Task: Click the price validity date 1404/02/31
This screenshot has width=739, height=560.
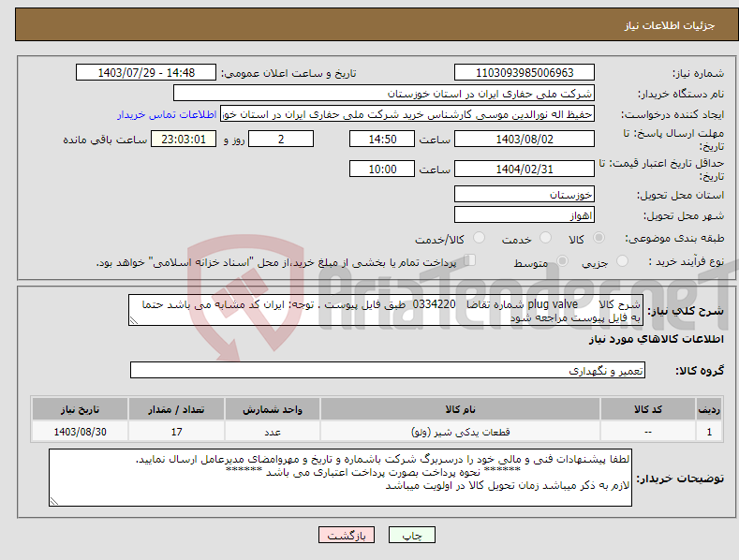Action: [x=525, y=169]
